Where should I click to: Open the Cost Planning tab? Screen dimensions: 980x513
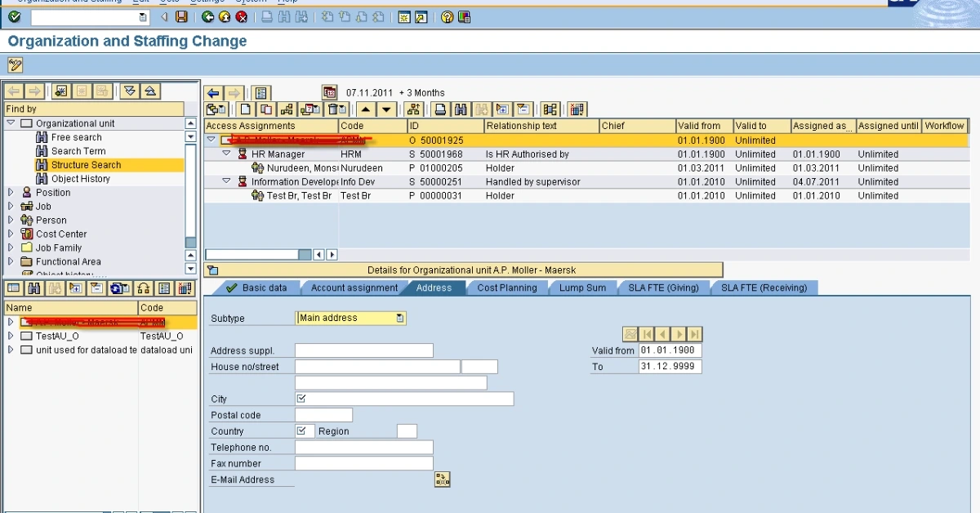pos(506,288)
